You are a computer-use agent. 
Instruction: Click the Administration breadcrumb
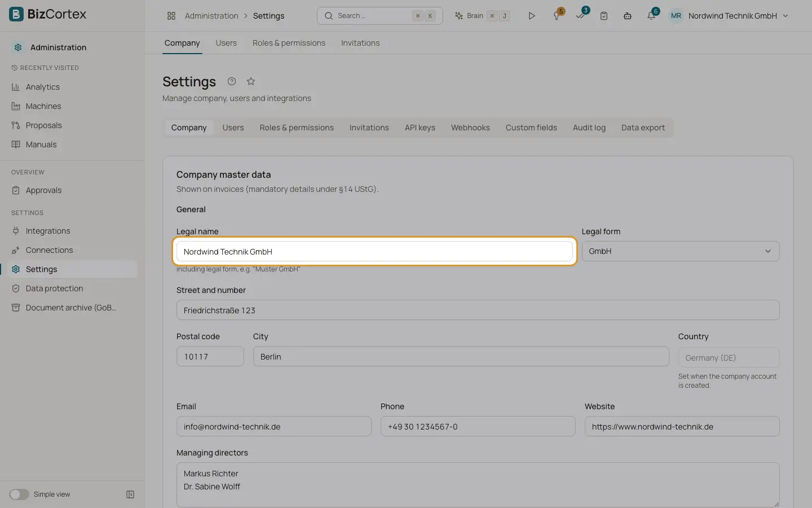211,16
